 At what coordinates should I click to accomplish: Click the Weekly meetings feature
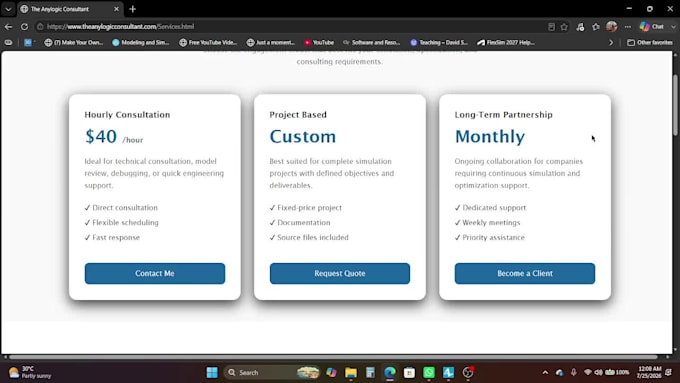487,223
